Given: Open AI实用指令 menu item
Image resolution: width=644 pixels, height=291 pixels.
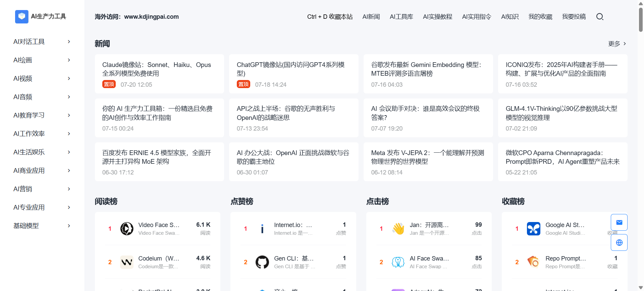Looking at the screenshot, I should 476,17.
